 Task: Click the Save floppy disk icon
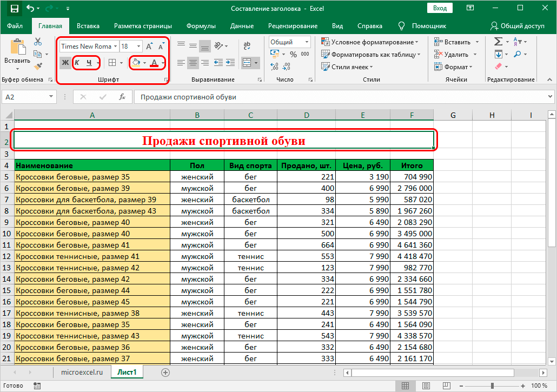(x=14, y=9)
